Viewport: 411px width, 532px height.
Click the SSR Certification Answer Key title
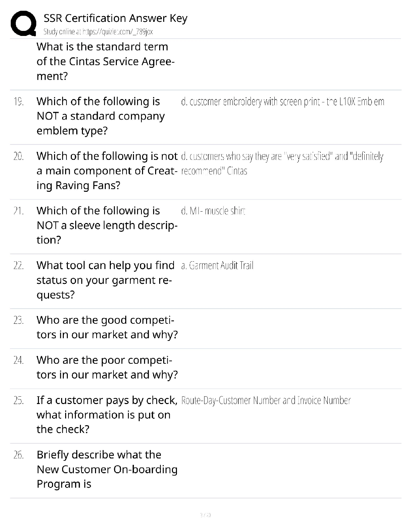point(115,18)
